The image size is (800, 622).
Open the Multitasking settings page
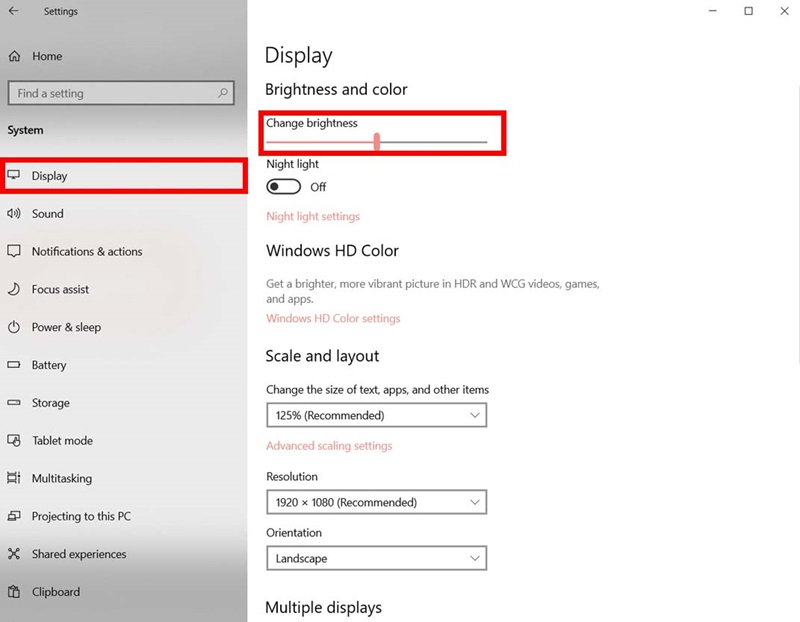61,479
